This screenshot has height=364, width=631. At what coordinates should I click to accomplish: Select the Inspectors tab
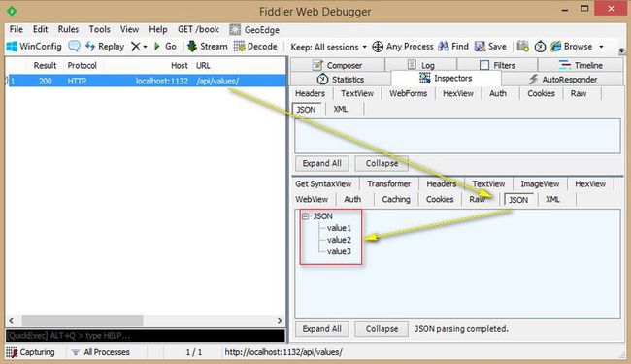click(446, 78)
